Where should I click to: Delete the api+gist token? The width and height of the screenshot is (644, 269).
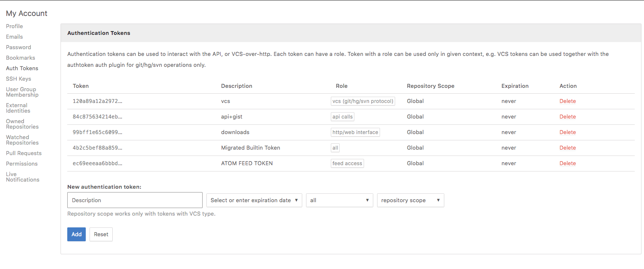567,117
